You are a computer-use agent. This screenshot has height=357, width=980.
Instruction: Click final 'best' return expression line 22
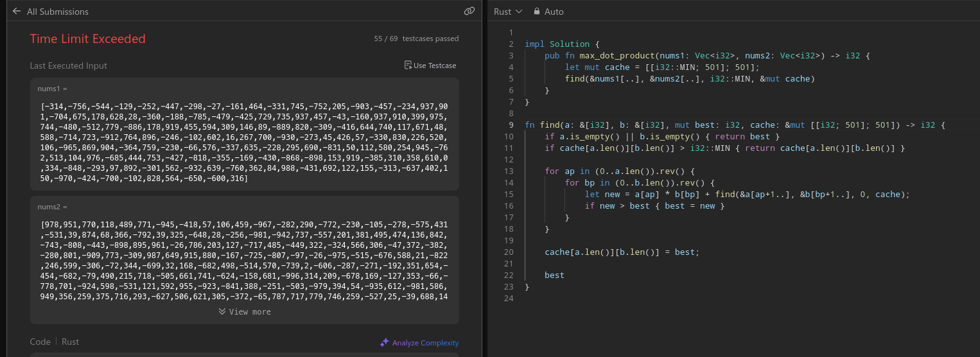[554, 275]
